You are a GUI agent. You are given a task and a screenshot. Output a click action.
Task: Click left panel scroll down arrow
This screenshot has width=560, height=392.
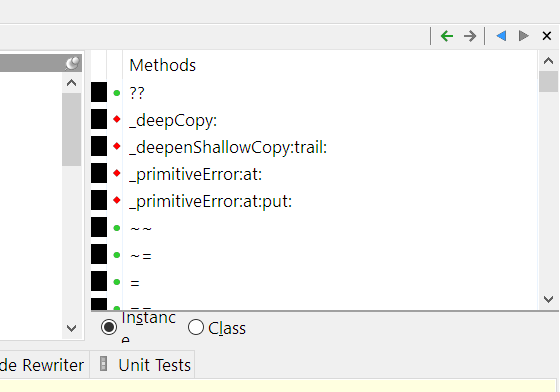(71, 328)
